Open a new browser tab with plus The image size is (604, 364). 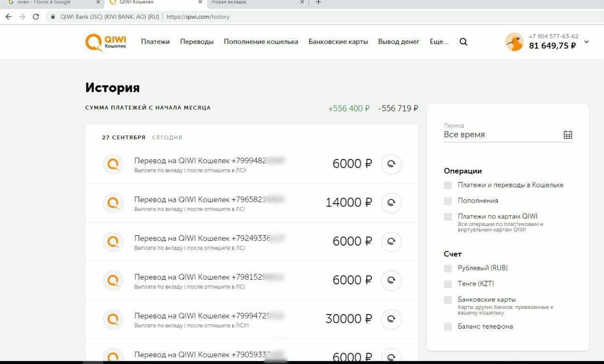[x=318, y=2]
